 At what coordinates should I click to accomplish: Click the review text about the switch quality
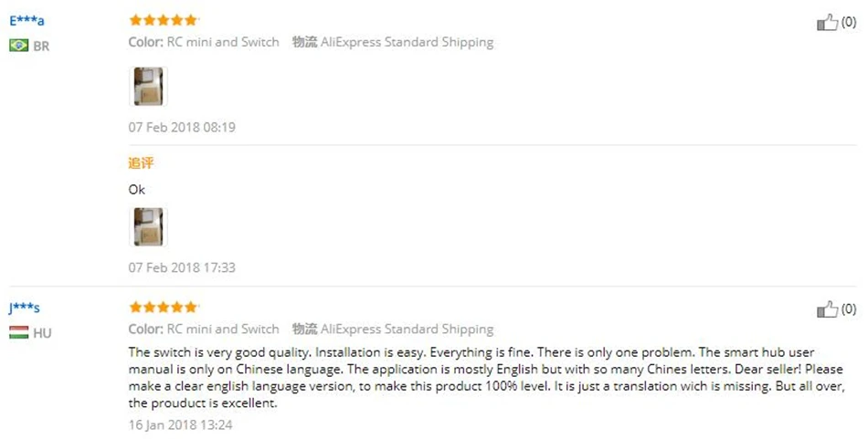click(485, 378)
